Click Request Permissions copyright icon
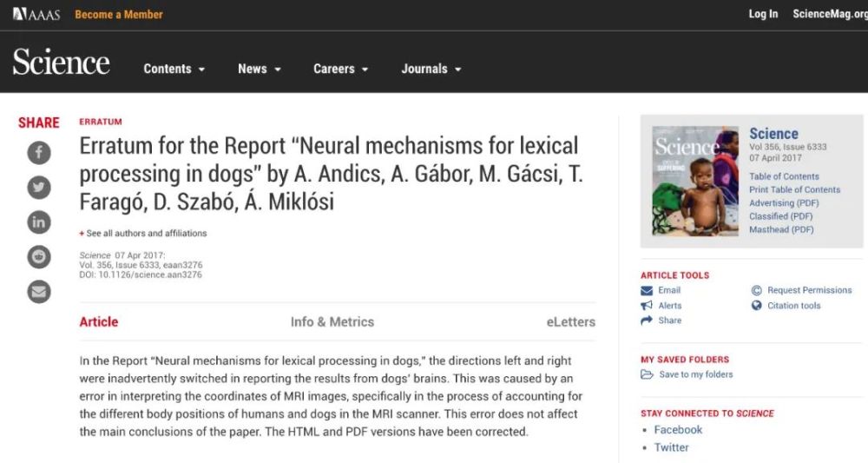This screenshot has width=868, height=463. tap(756, 290)
